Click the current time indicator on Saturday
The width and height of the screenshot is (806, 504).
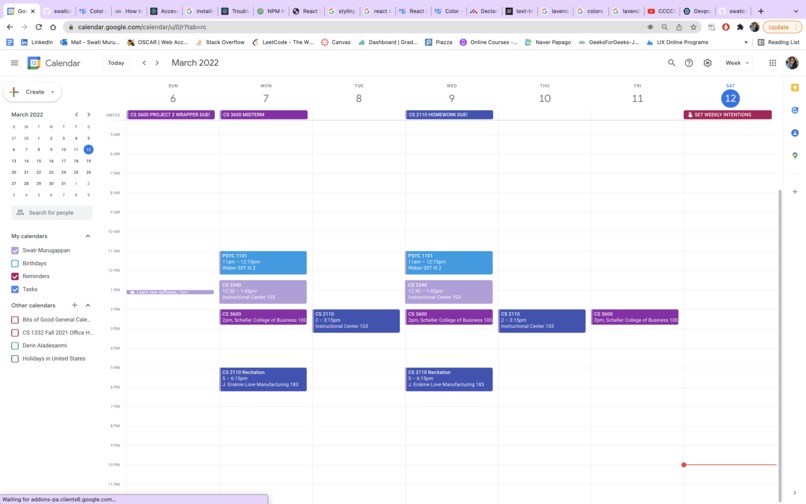point(730,464)
